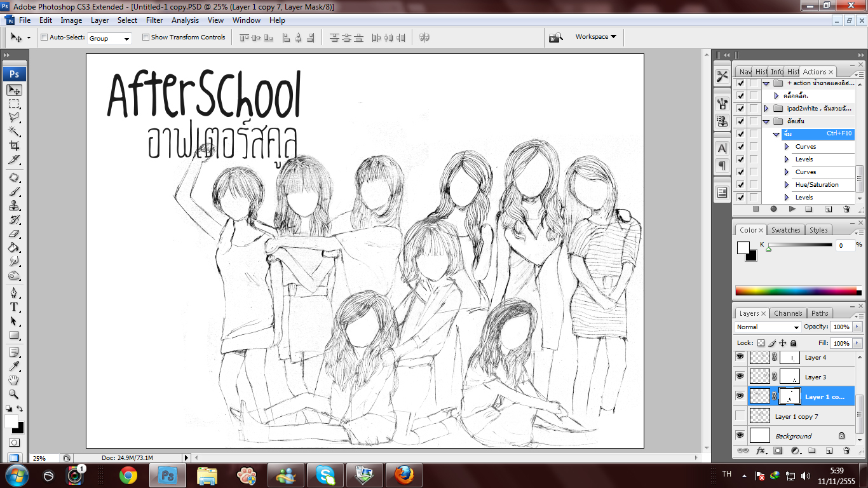Toggle lock position in Layers panel
The height and width of the screenshot is (488, 868).
pyautogui.click(x=783, y=343)
